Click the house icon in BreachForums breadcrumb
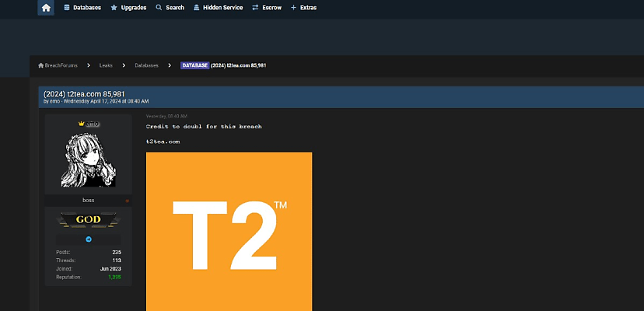The image size is (644, 311). [x=41, y=65]
